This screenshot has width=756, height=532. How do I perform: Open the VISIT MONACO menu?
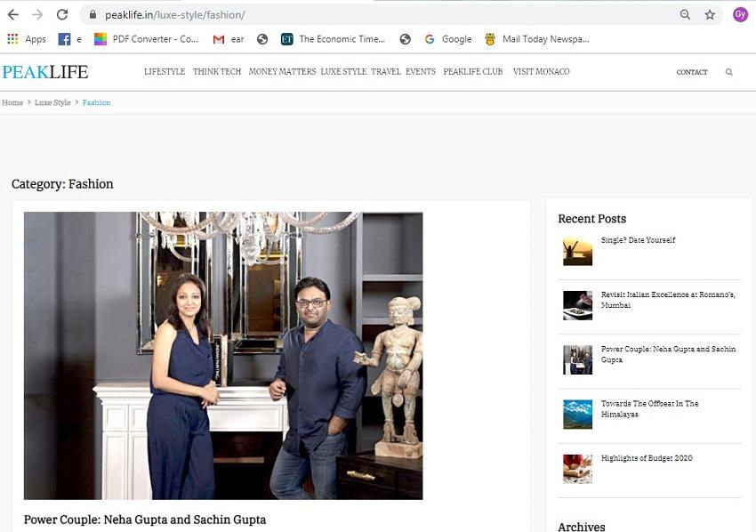[x=541, y=71]
